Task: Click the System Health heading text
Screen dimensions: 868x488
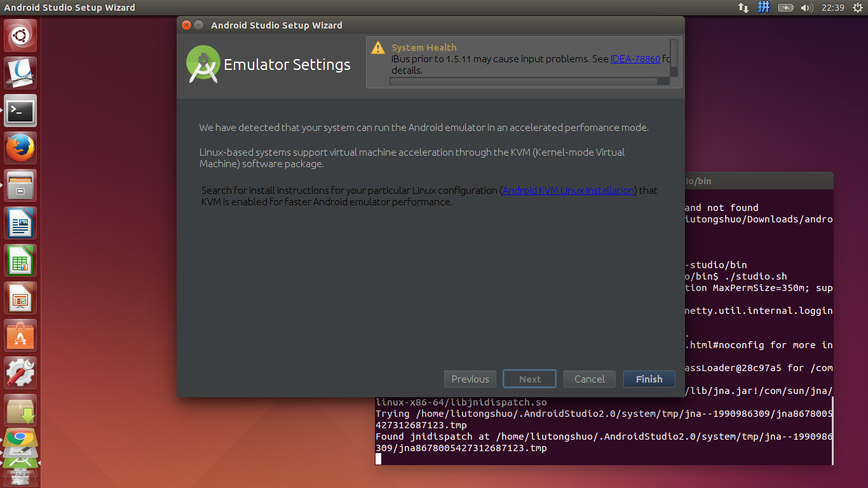Action: [x=424, y=48]
